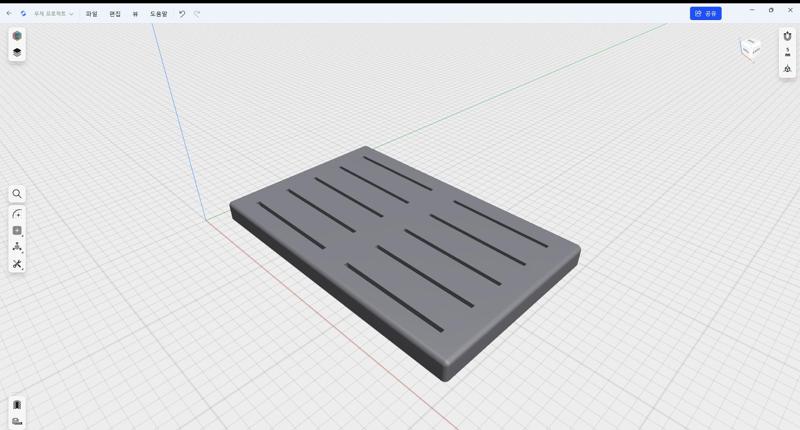This screenshot has height=430, width=800.
Task: Minimize the application window
Action: pyautogui.click(x=752, y=10)
